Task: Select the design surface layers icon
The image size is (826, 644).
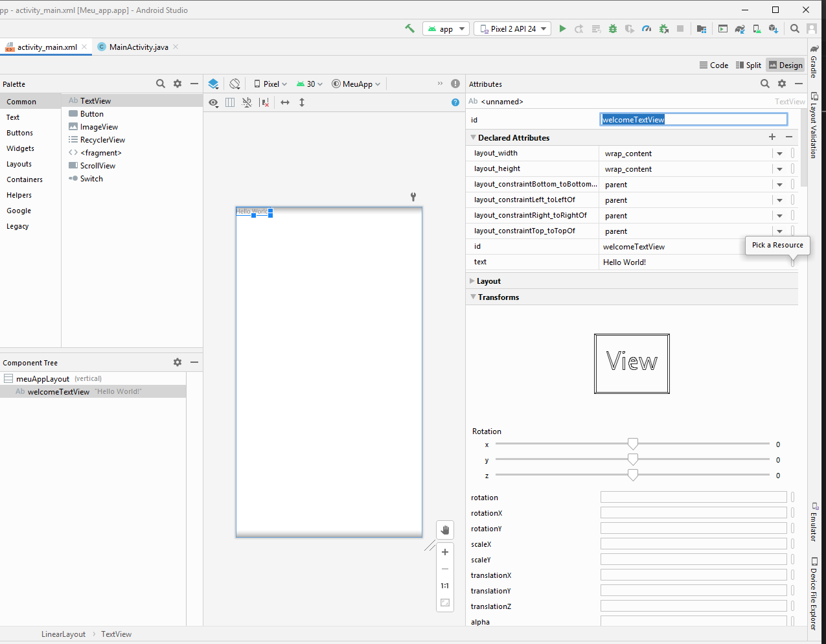Action: click(x=213, y=84)
